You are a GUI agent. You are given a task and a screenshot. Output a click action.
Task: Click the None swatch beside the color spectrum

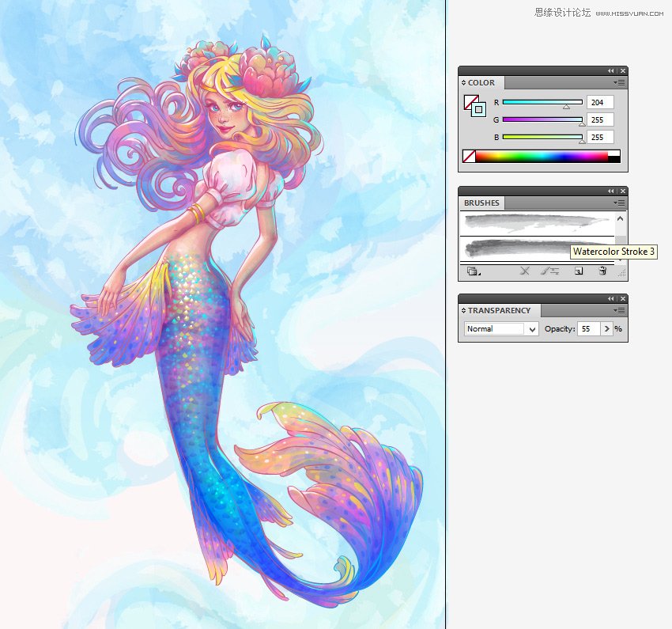coord(469,156)
